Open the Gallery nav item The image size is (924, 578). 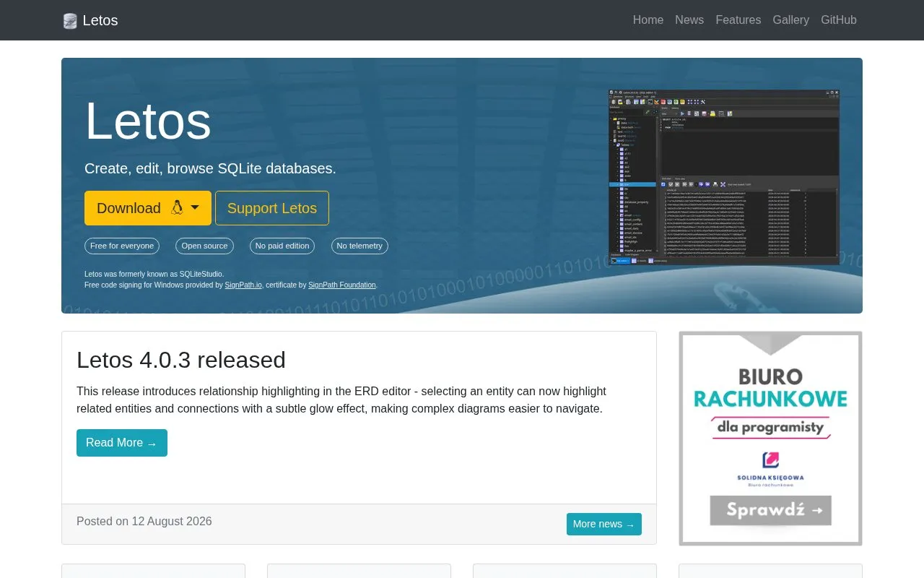[791, 20]
